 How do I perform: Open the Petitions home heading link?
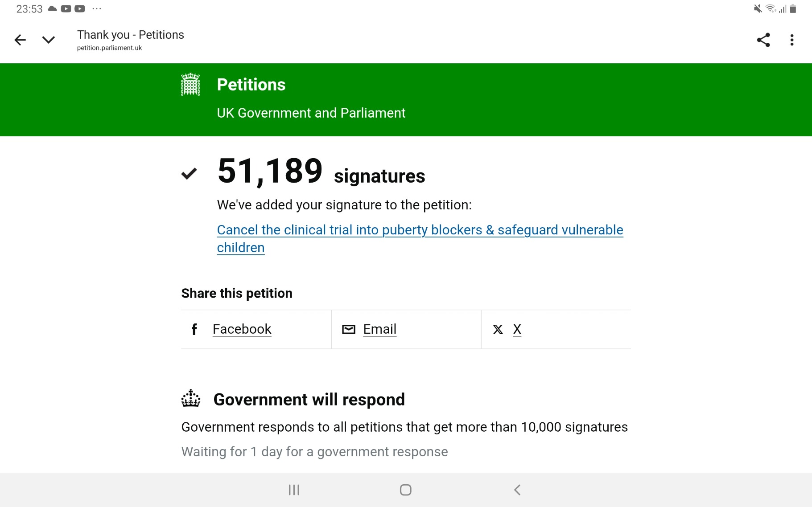(251, 85)
